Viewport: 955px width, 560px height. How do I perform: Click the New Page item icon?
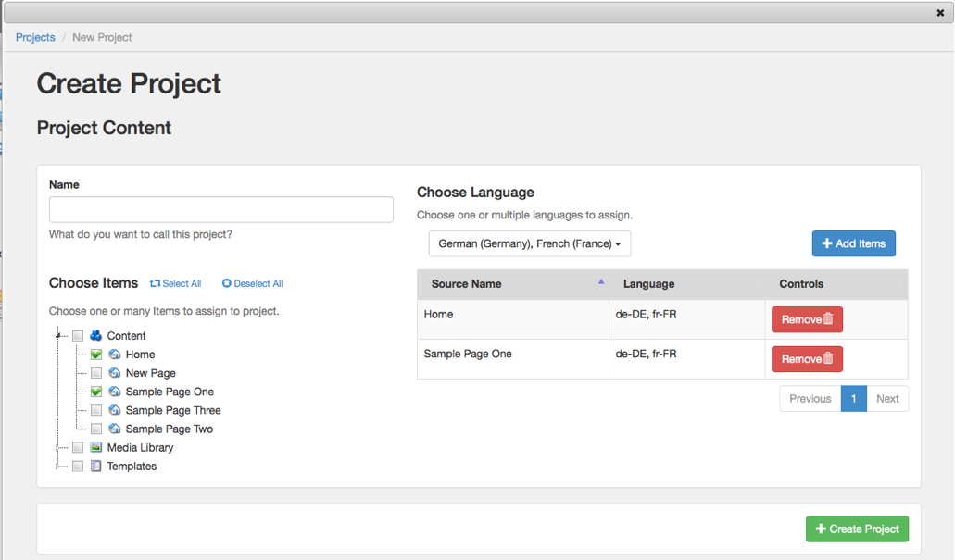point(115,373)
